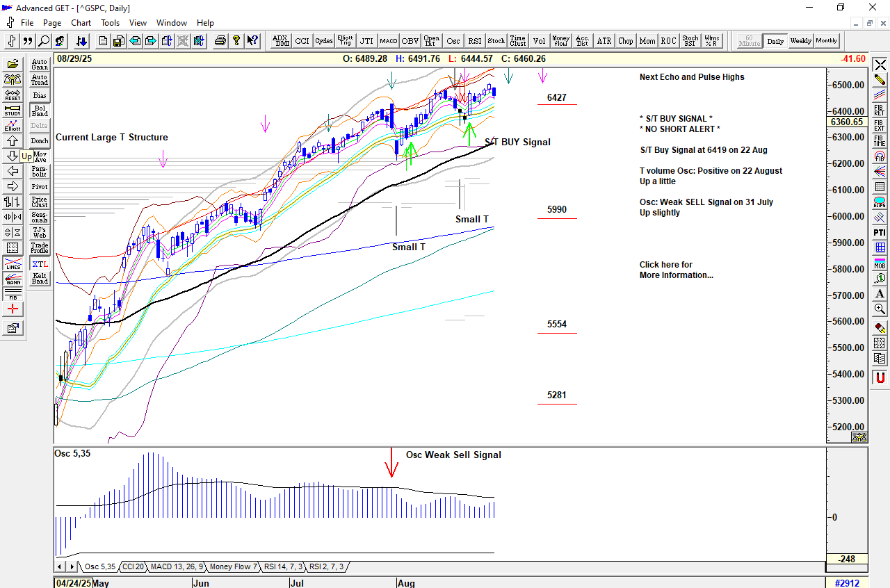The image size is (890, 588).
Task: Open the Window menu dropdown
Action: click(x=171, y=23)
